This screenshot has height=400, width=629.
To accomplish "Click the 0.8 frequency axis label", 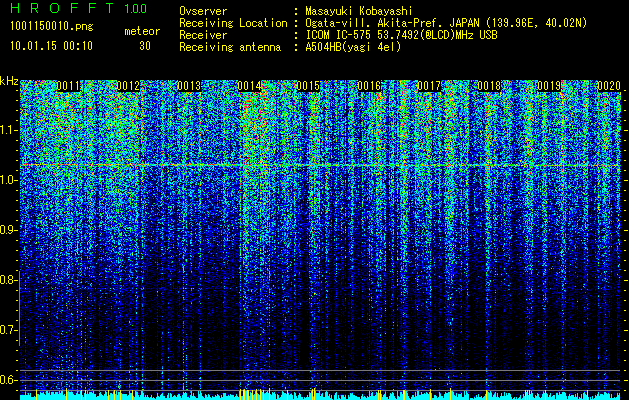I will coord(8,280).
